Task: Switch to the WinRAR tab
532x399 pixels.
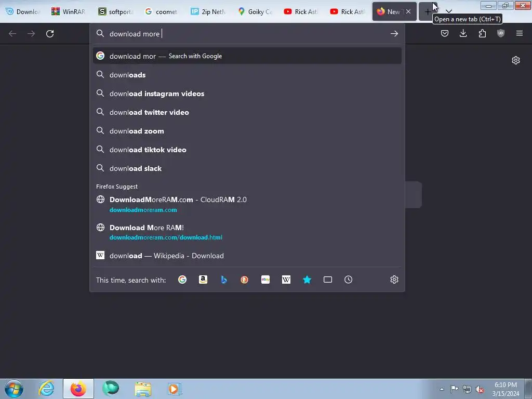Action: coord(68,11)
